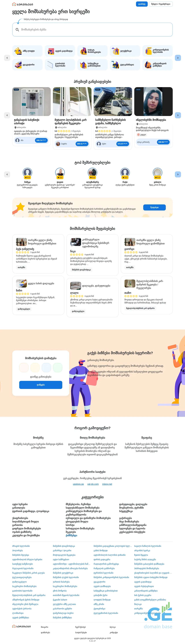The height and width of the screenshot is (644, 185).
Task: Advance the categories carousel with the right arrow
Action: [x=178, y=58]
